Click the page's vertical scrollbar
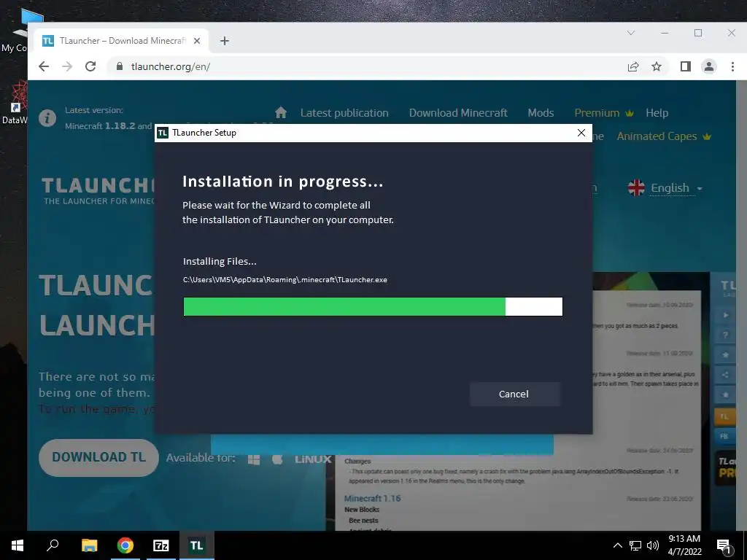The width and height of the screenshot is (747, 560). coord(741,305)
